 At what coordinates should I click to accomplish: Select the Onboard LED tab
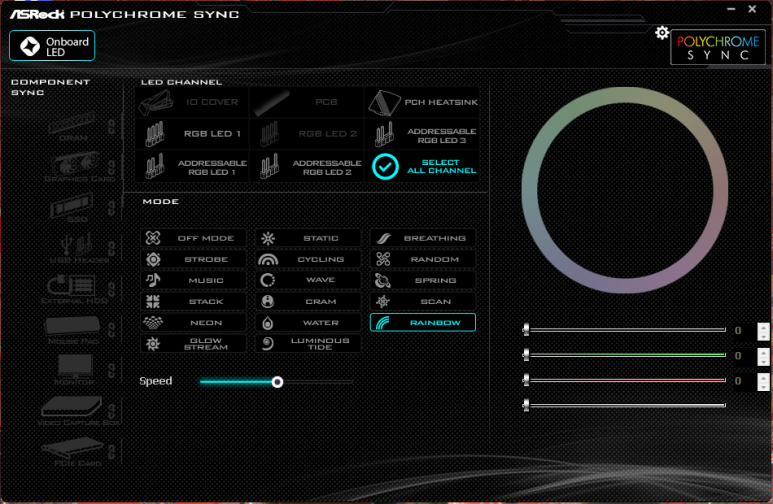click(x=52, y=46)
